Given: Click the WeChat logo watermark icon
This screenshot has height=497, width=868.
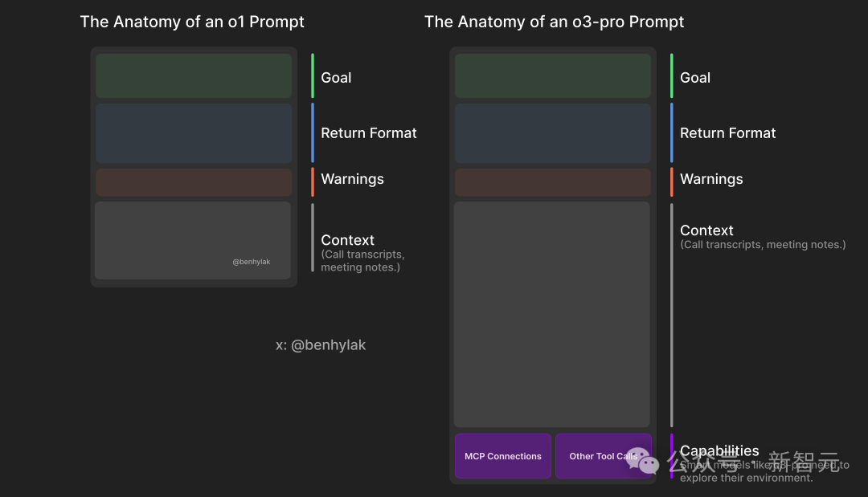Looking at the screenshot, I should click(642, 461).
